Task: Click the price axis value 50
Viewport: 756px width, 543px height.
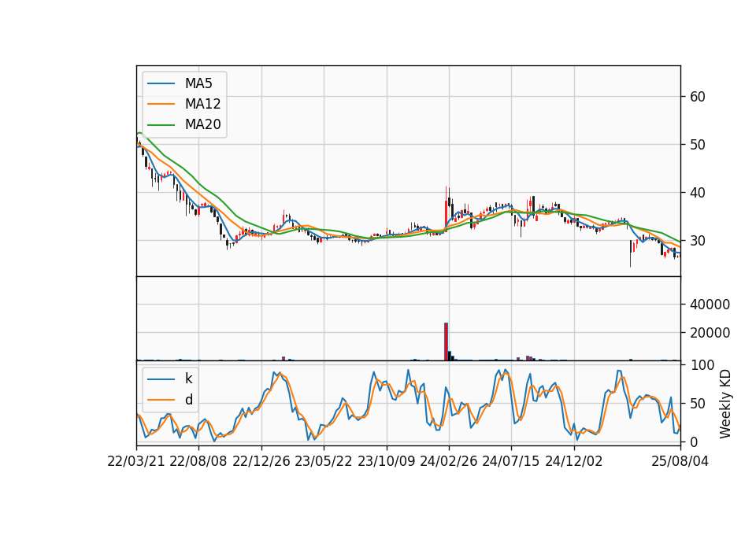Action: pyautogui.click(x=697, y=145)
